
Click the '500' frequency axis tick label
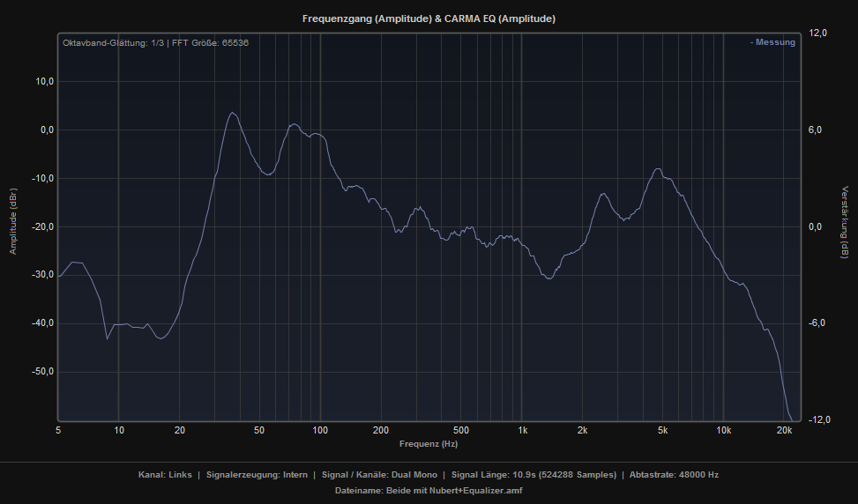coord(461,431)
